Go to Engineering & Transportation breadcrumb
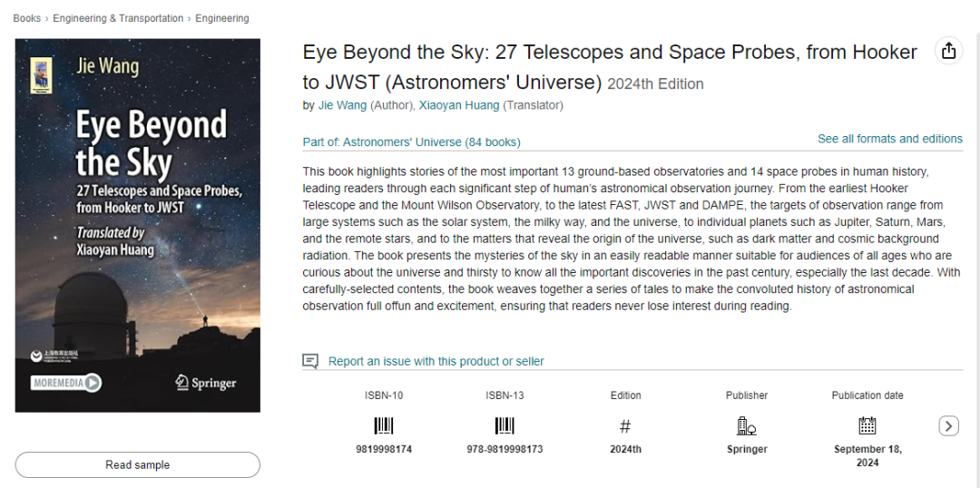 click(x=118, y=19)
